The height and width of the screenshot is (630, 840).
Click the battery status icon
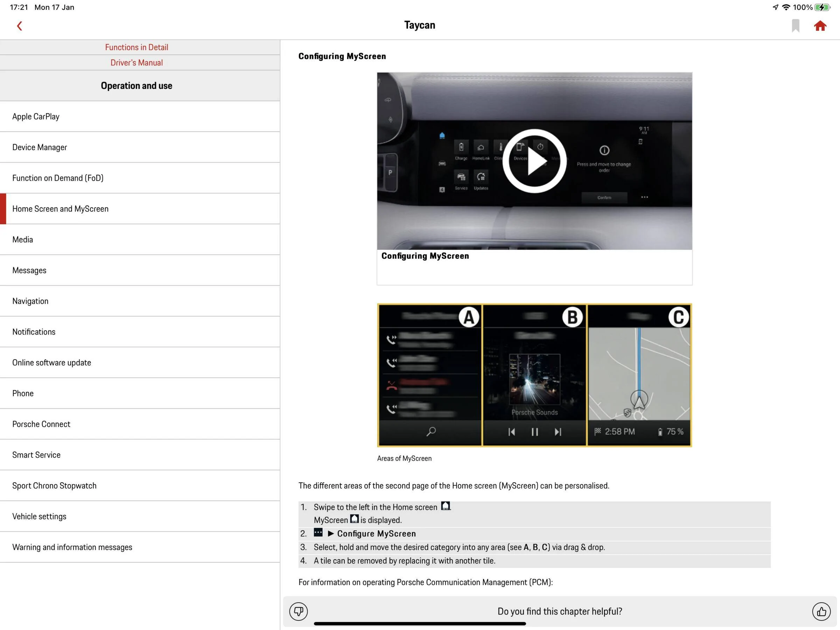(822, 7)
